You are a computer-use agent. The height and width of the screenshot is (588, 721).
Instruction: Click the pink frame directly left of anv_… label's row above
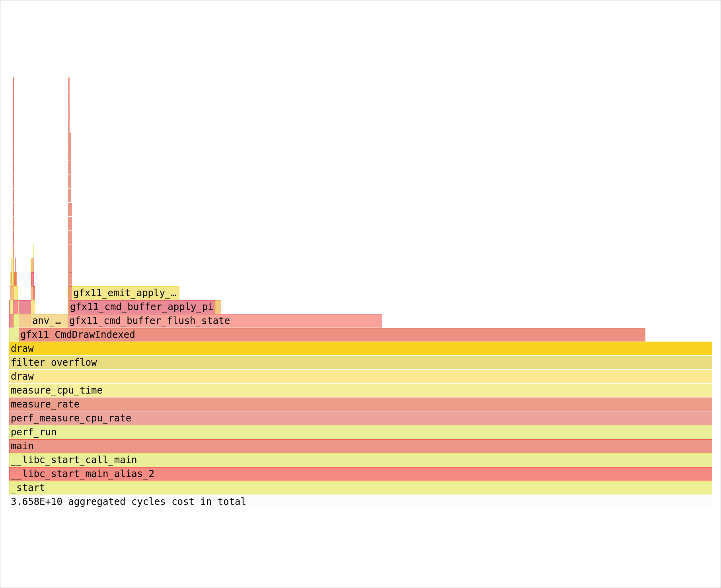[x=25, y=307]
